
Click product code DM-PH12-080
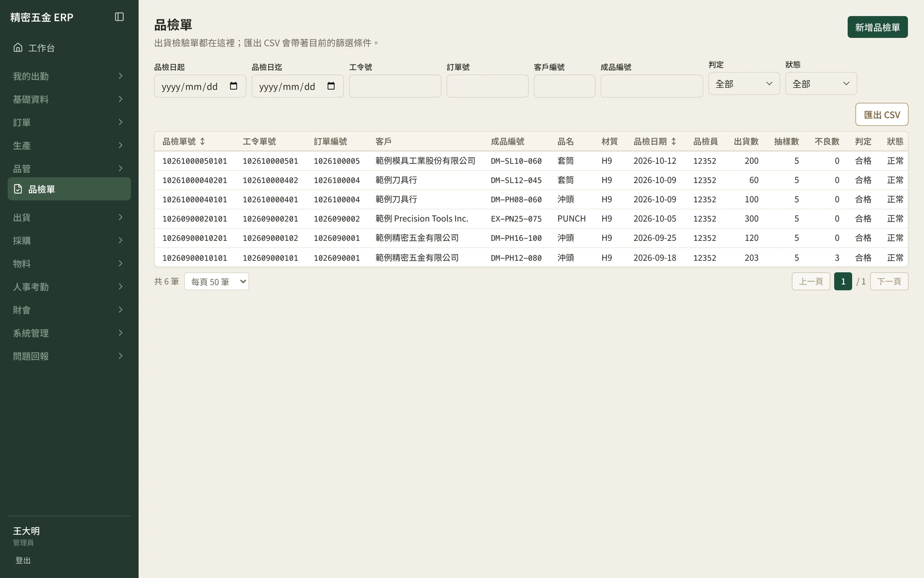516,258
